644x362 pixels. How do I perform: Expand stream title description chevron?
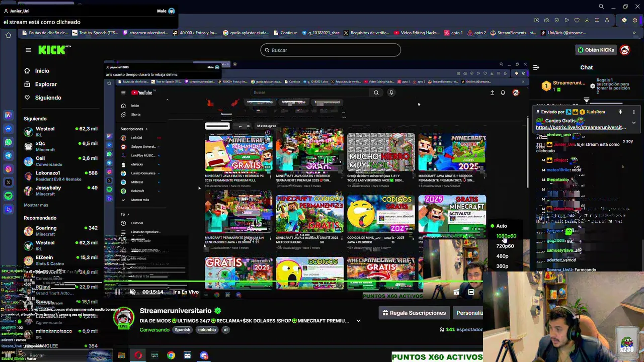click(358, 321)
